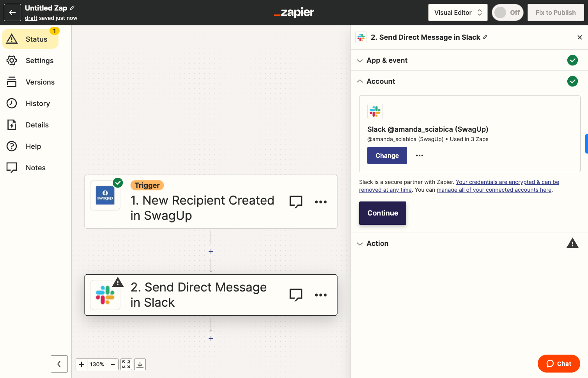
Task: Select the SwagUp trigger step card
Action: point(211,201)
